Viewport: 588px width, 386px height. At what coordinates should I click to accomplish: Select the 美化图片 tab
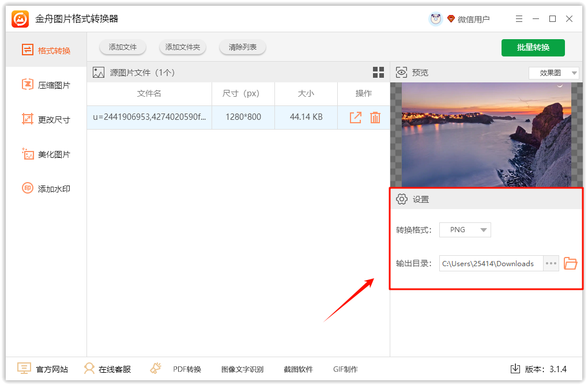pyautogui.click(x=46, y=154)
